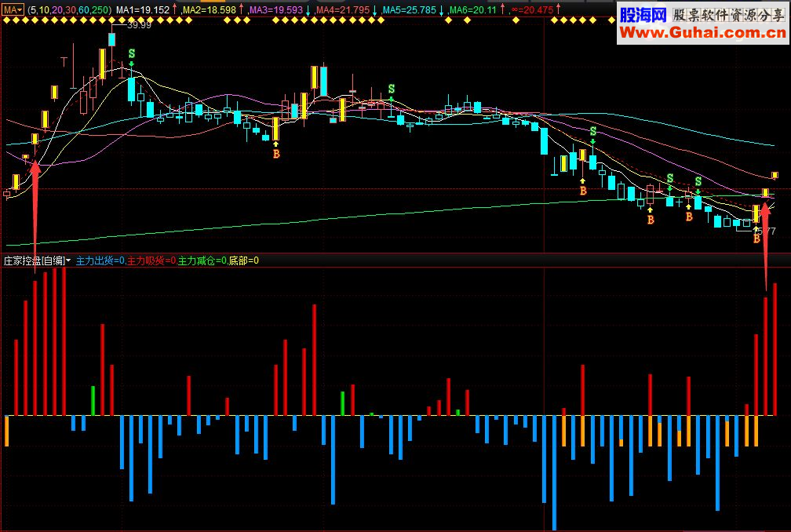Image resolution: width=791 pixels, height=532 pixels.
Task: Select the MA4=21.795 value label
Action: (342, 9)
